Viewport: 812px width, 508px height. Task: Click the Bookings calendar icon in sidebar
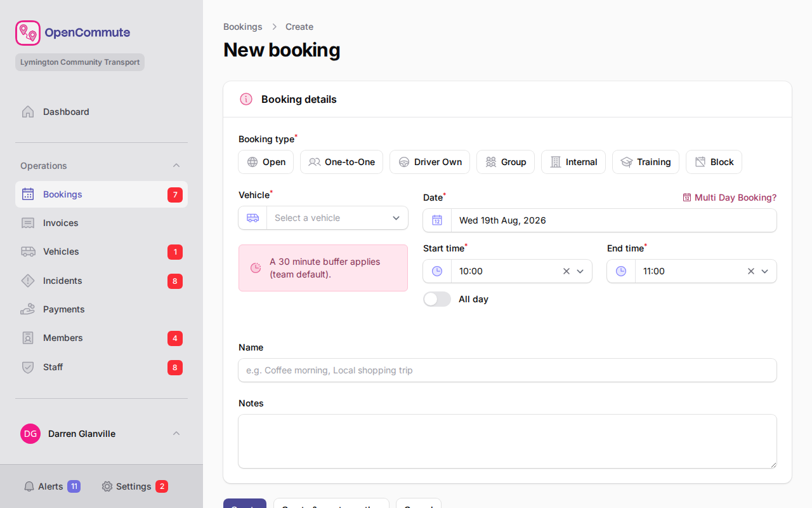click(x=28, y=194)
